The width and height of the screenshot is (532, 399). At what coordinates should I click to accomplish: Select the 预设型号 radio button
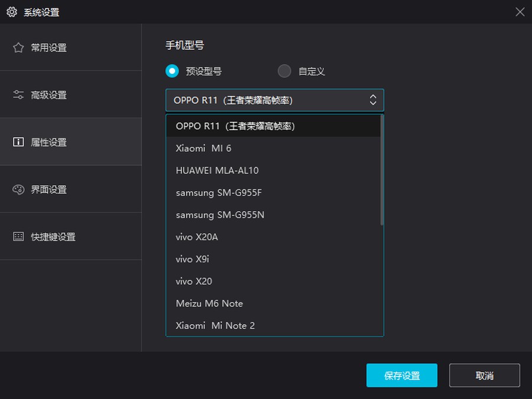click(172, 71)
